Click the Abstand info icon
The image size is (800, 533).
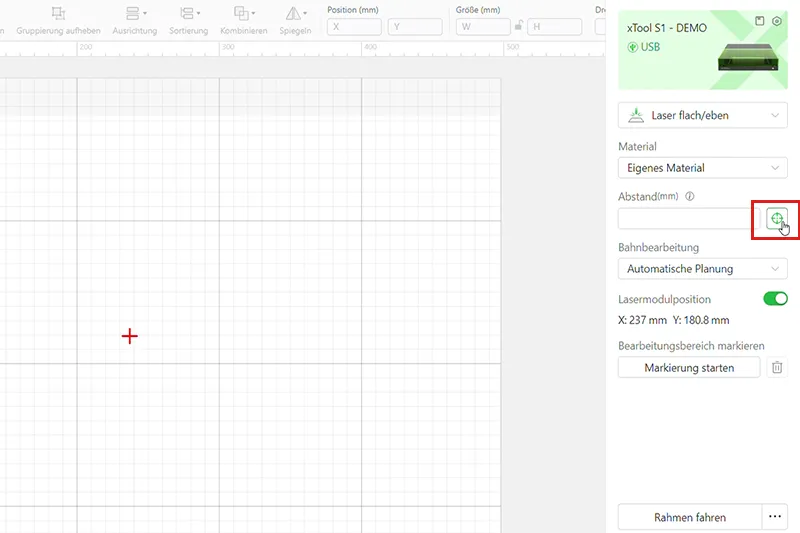689,196
